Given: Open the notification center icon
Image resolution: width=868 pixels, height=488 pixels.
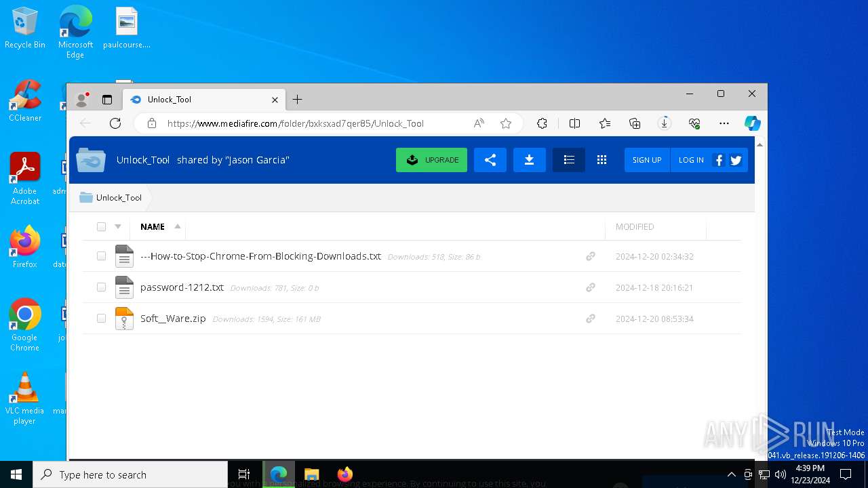Looking at the screenshot, I should (846, 474).
